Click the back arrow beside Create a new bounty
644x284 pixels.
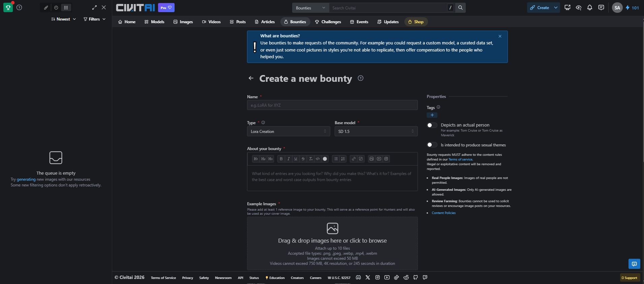(251, 78)
